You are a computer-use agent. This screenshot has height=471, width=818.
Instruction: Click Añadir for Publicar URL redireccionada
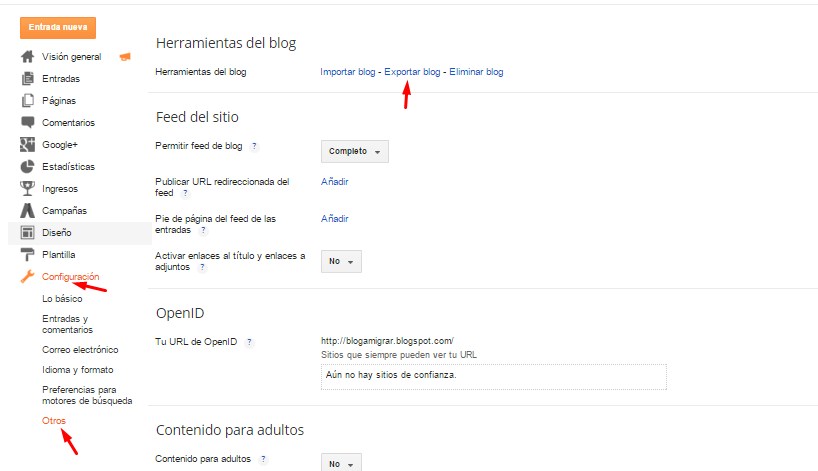tap(334, 182)
